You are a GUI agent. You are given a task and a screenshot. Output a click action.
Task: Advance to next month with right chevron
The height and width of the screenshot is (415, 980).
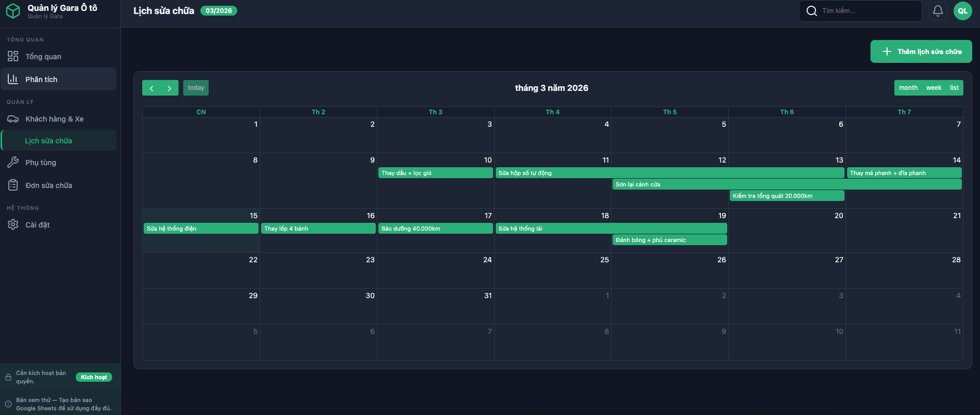point(169,88)
